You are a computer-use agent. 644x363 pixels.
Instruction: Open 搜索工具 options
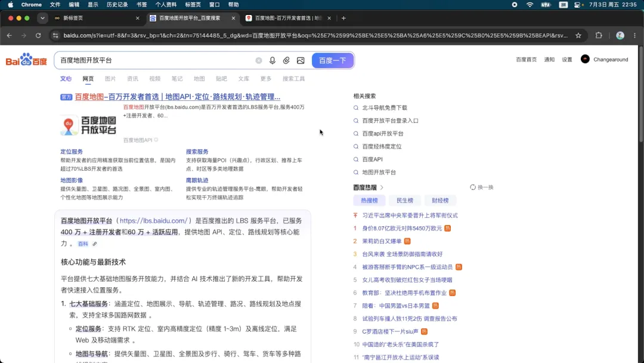coord(293,79)
